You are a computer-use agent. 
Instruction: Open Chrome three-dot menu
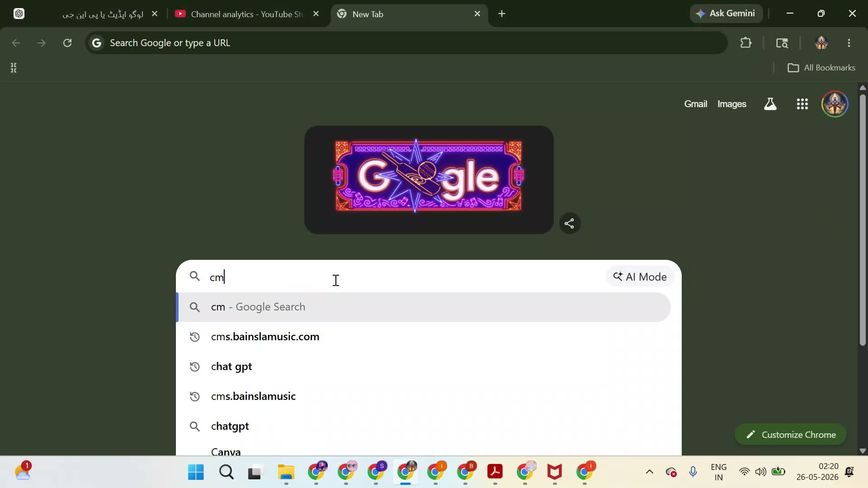point(849,43)
